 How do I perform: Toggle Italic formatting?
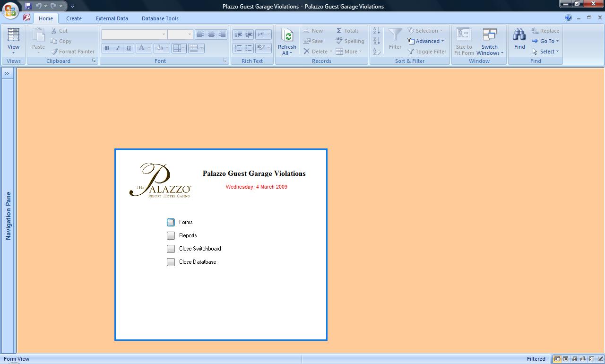(x=118, y=48)
